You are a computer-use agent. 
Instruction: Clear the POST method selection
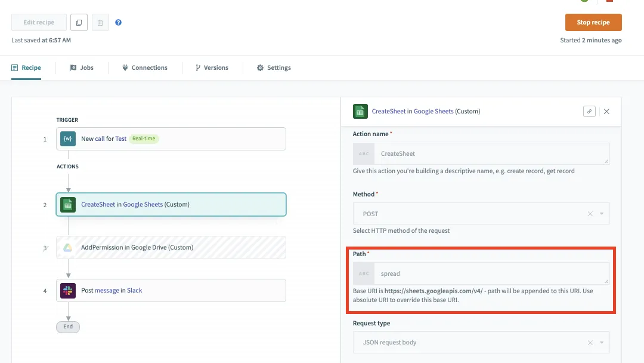[x=590, y=214]
